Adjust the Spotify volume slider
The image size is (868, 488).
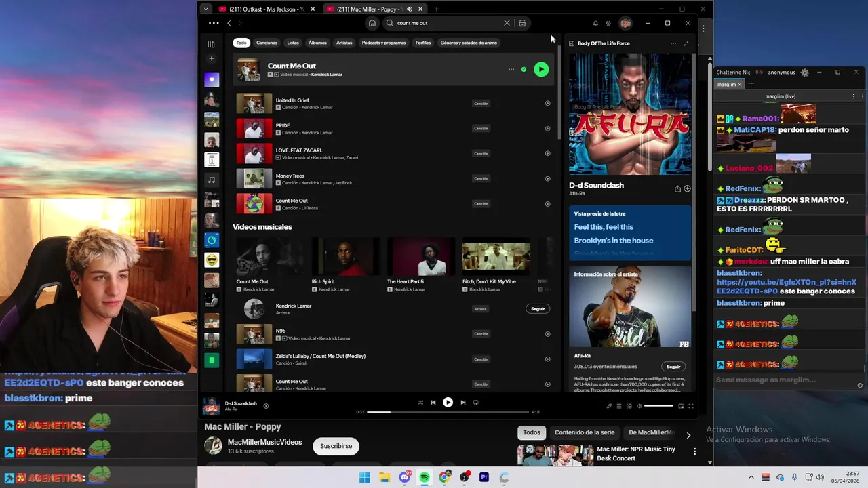tap(658, 406)
